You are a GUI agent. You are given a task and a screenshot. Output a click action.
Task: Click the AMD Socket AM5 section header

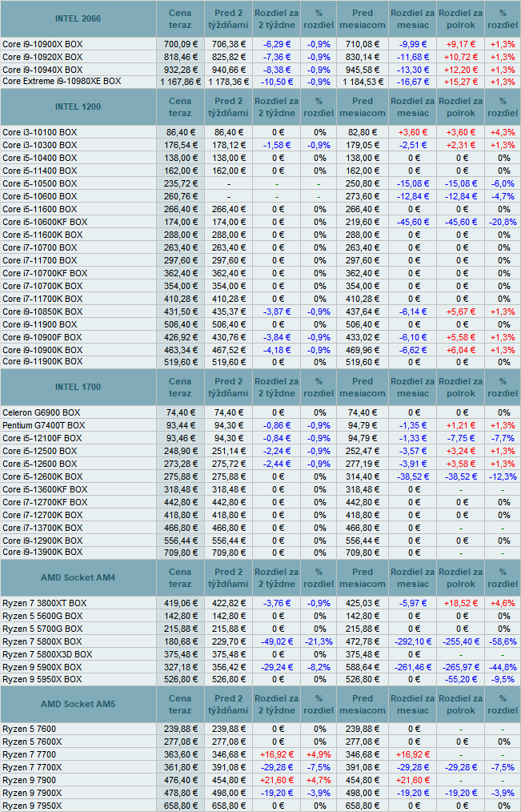pos(78,704)
